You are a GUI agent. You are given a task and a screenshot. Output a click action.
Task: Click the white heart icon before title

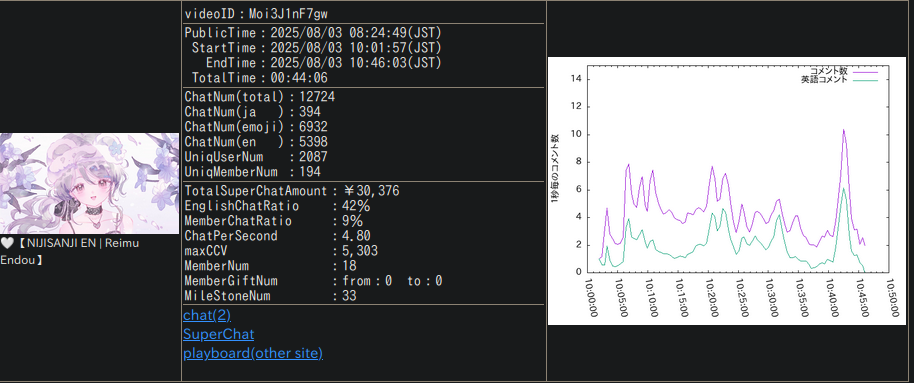[7, 243]
